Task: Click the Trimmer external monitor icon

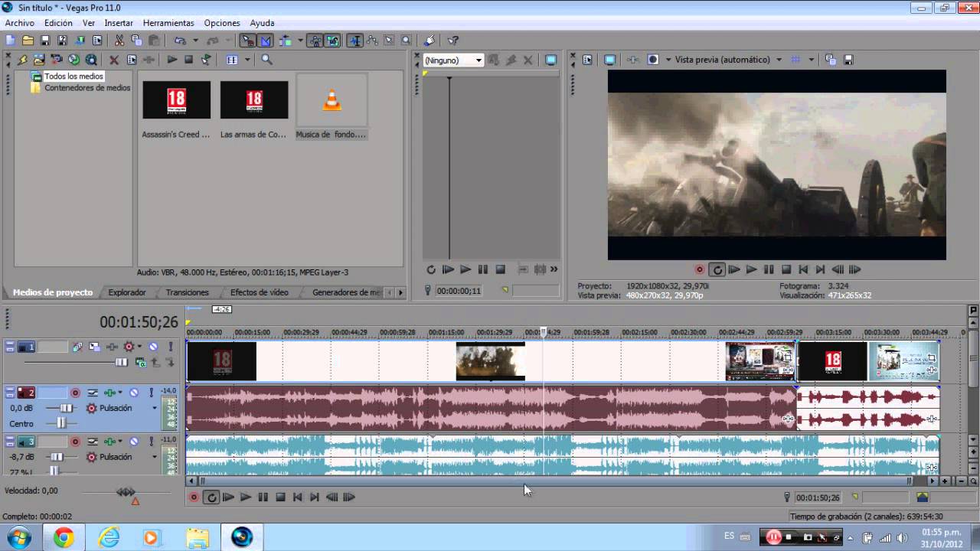Action: pyautogui.click(x=550, y=60)
